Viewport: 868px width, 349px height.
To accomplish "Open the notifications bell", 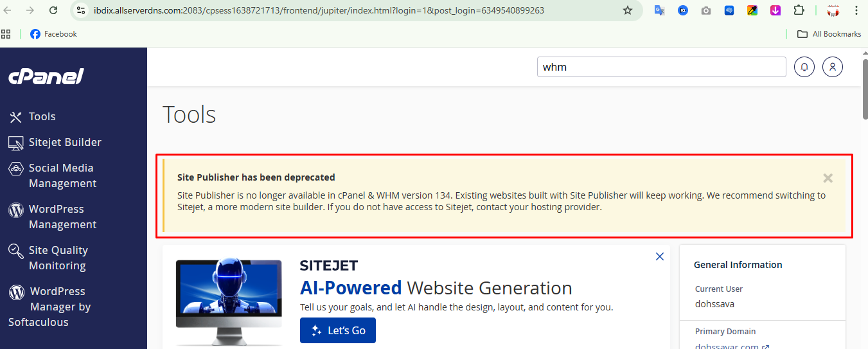I will [804, 67].
